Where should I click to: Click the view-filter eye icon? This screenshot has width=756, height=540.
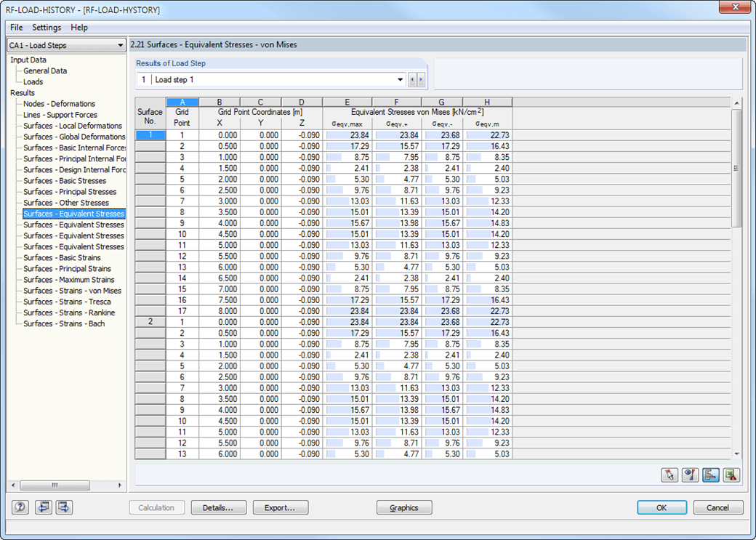point(689,475)
